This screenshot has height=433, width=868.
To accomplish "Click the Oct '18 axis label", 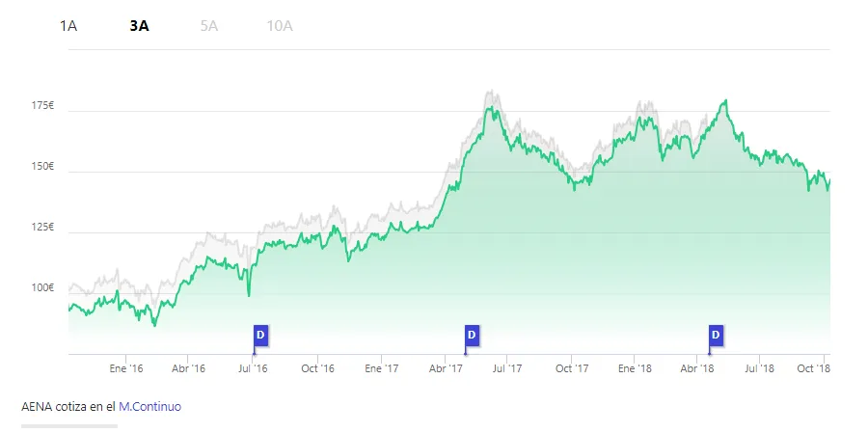I will coord(816,368).
